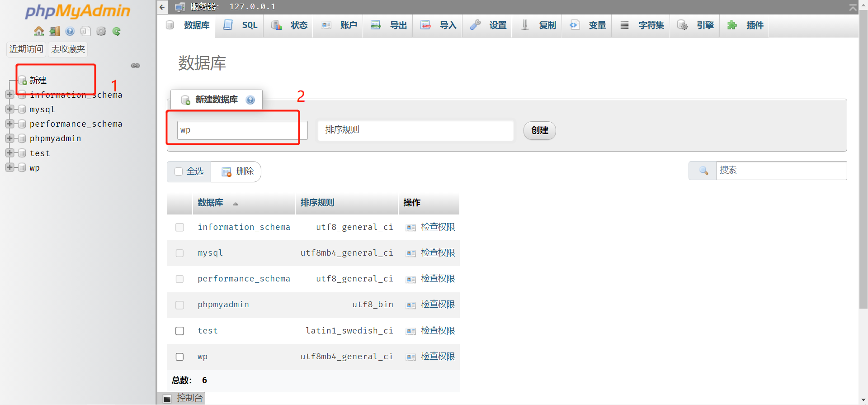Click the collapse arrow left of 服务器
Screen dimensions: 868x405
(x=162, y=7)
